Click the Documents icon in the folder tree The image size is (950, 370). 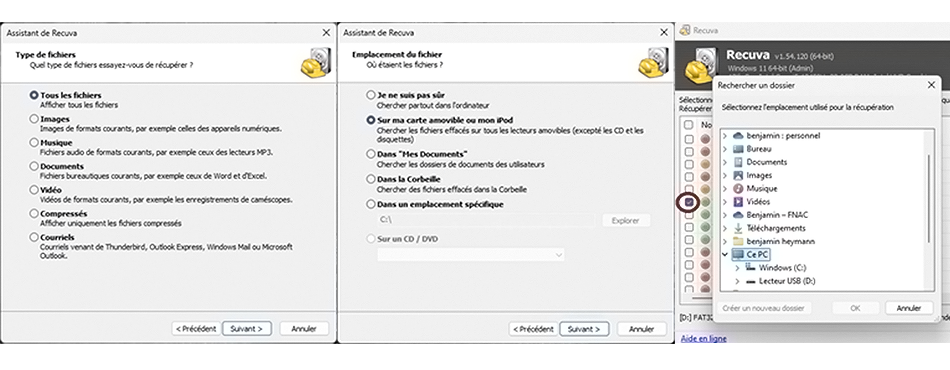pyautogui.click(x=738, y=162)
